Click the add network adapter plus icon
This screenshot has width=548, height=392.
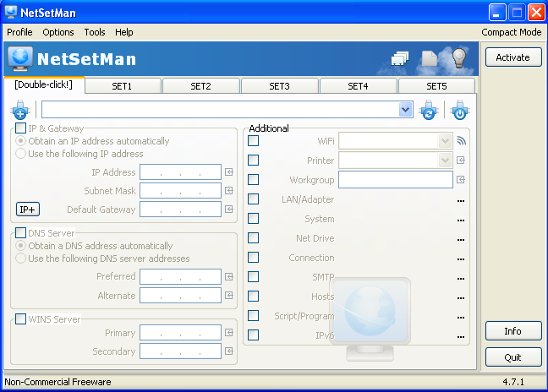[20, 110]
